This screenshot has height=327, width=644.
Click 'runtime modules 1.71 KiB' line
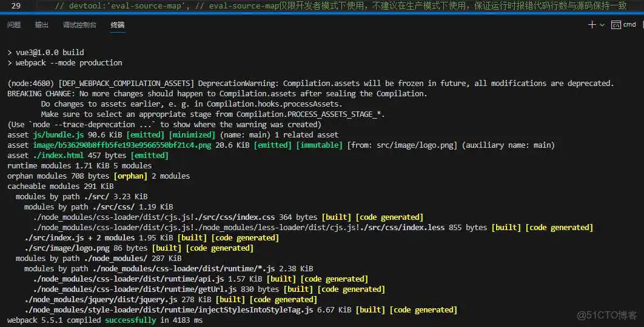click(x=79, y=165)
